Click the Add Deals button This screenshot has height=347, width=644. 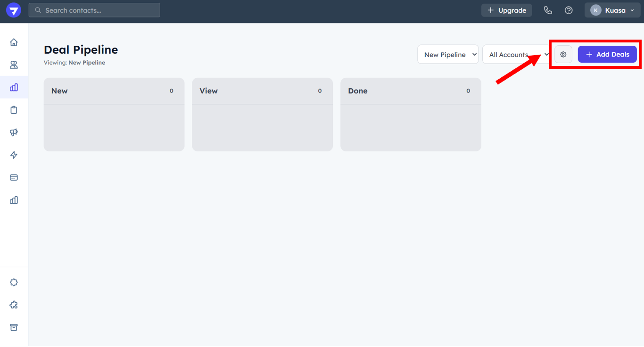[x=607, y=55]
